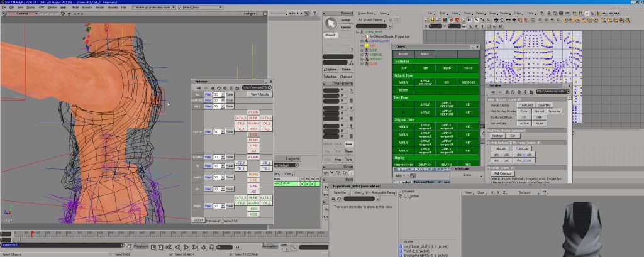Toggle the Snap ON button

coord(326,172)
